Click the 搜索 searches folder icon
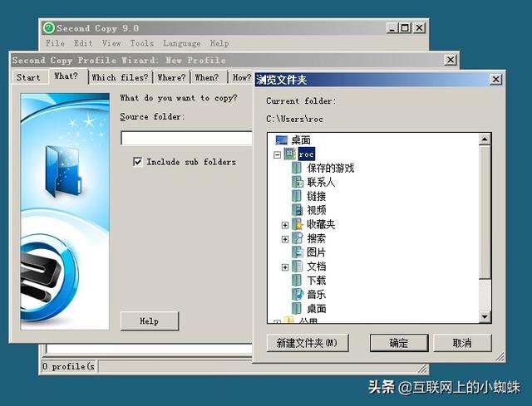Image resolution: width=532 pixels, height=406 pixels. 298,238
